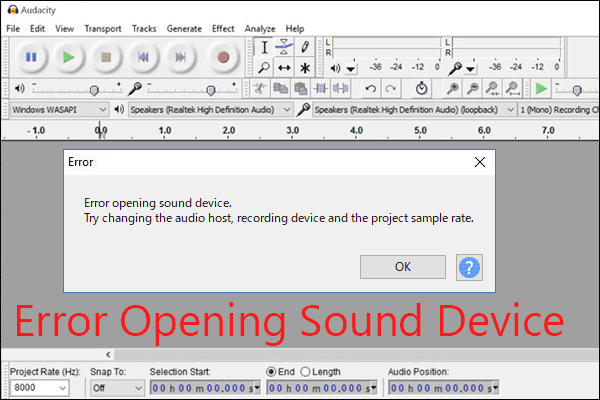
Task: Click the Silence audio icon
Action: 340,89
